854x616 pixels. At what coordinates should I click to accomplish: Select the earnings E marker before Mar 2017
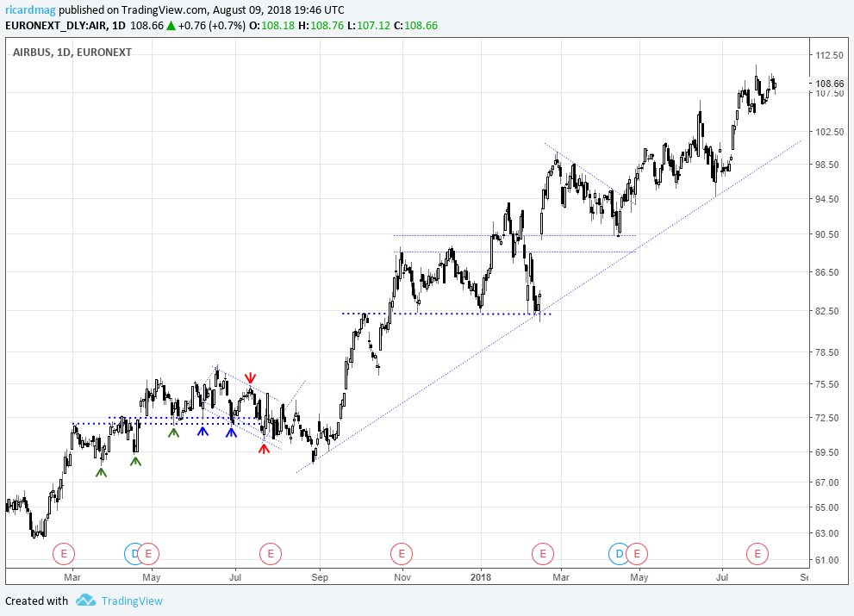[x=63, y=554]
